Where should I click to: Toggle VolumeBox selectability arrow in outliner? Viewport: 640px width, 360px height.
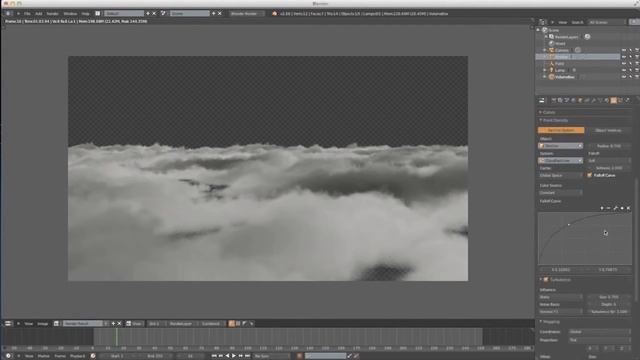click(630, 77)
